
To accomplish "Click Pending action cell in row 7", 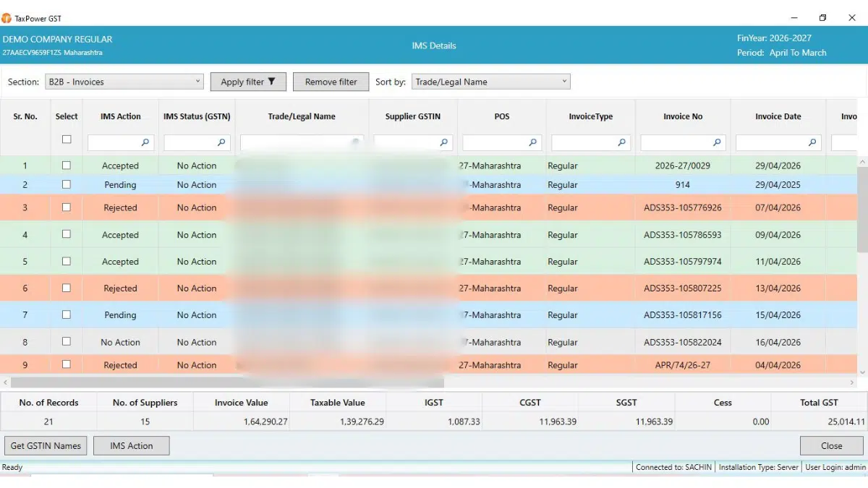I will [x=121, y=314].
